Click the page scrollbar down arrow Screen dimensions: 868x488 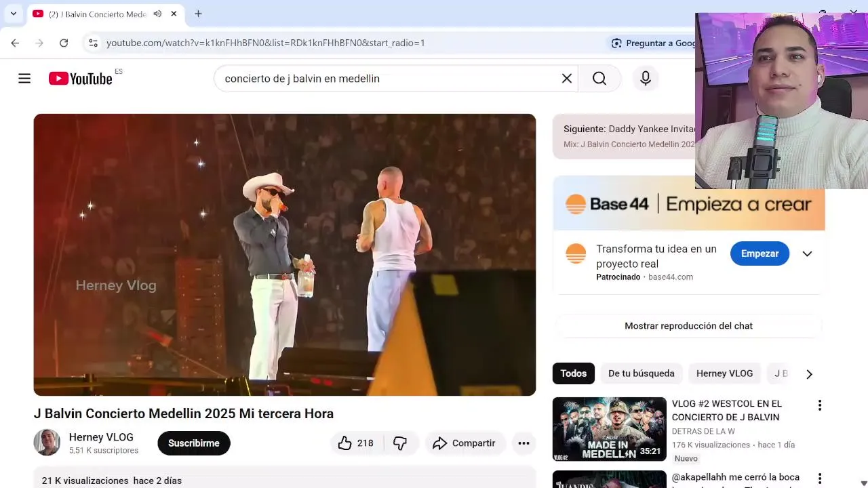point(863,482)
